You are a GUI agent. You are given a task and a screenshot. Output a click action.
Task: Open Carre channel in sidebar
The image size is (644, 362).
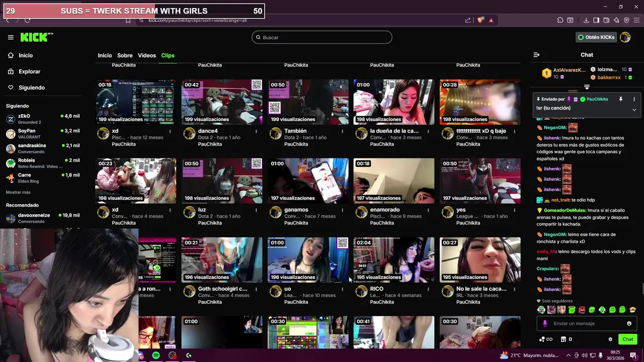pos(43,178)
